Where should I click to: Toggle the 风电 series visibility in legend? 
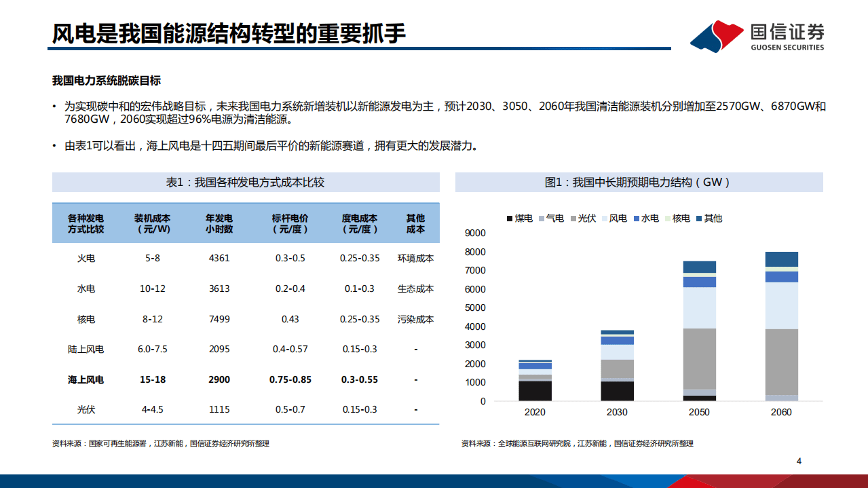(x=604, y=219)
